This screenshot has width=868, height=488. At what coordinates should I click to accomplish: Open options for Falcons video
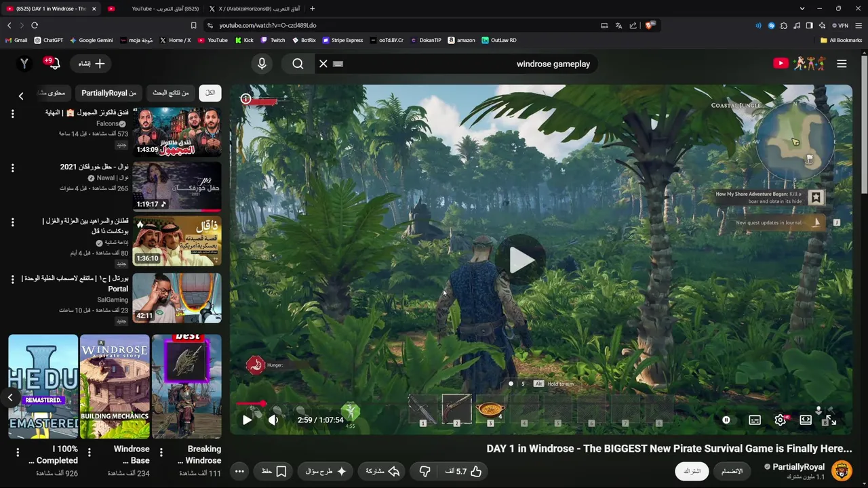12,114
